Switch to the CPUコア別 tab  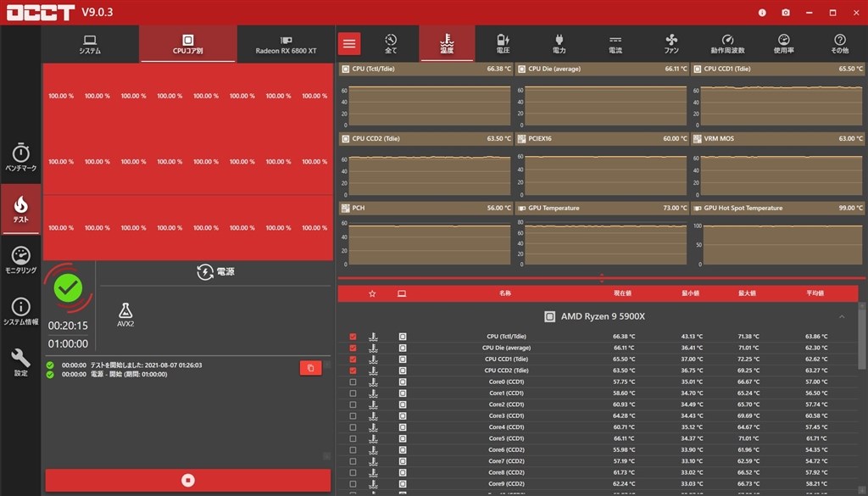pos(188,44)
